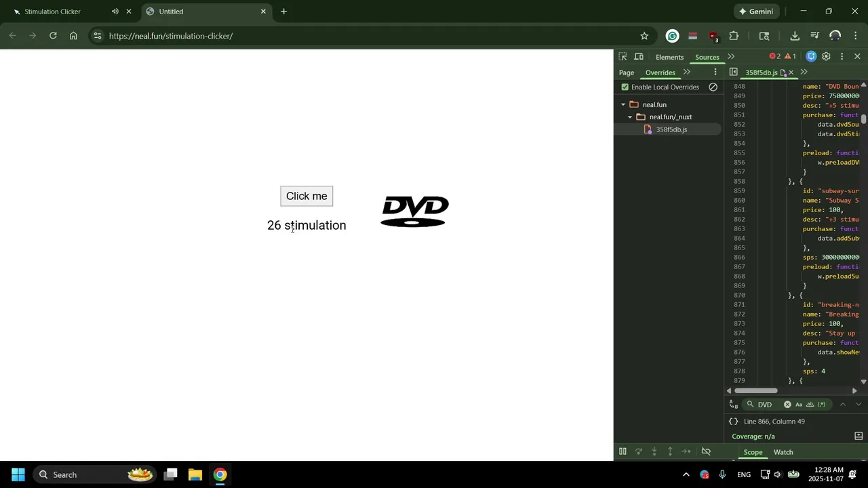Collapse the neal.fun folder
Image resolution: width=868 pixels, height=488 pixels.
point(623,104)
